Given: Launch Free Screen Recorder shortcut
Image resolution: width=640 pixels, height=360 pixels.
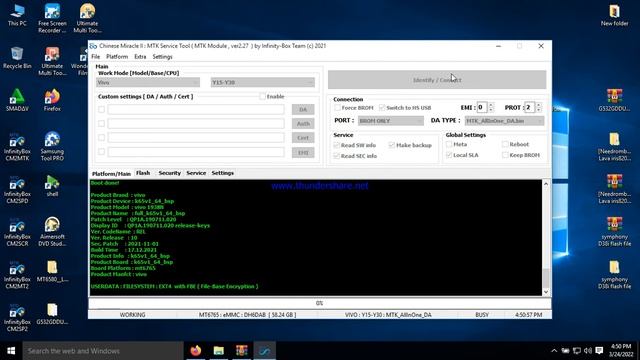Looking at the screenshot, I should pyautogui.click(x=52, y=18).
